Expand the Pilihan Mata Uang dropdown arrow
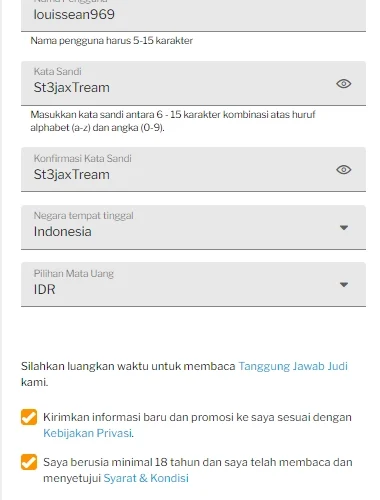 coord(344,285)
